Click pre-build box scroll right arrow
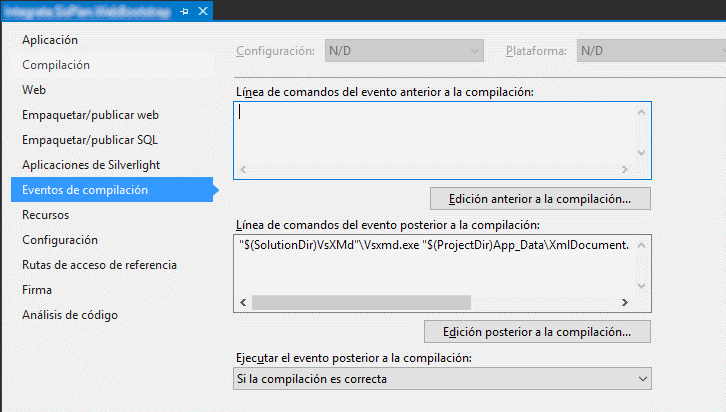The height and width of the screenshot is (412, 726). tap(625, 170)
